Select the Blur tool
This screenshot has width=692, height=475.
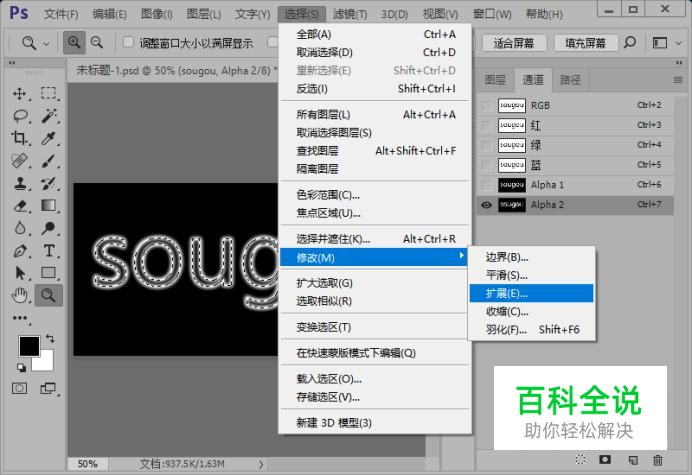pyautogui.click(x=19, y=228)
